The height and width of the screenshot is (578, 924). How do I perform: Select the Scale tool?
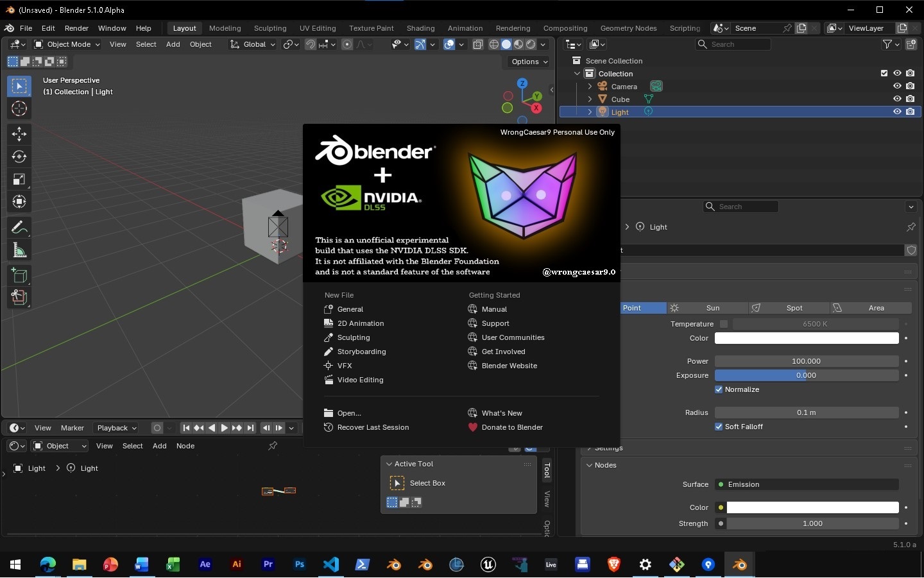click(x=19, y=179)
